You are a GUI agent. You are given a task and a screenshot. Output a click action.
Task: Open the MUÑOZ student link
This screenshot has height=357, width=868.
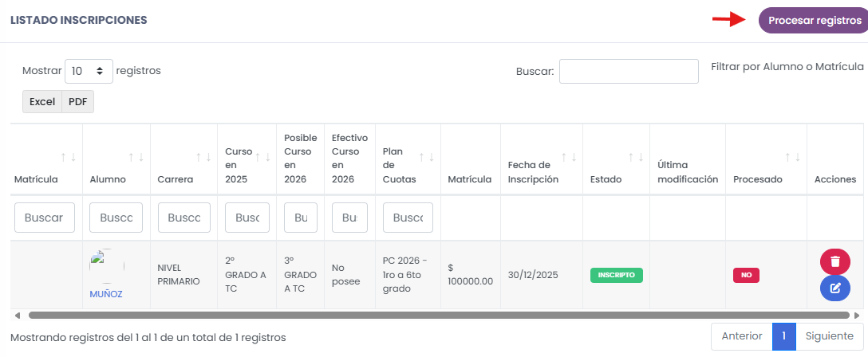tap(106, 293)
